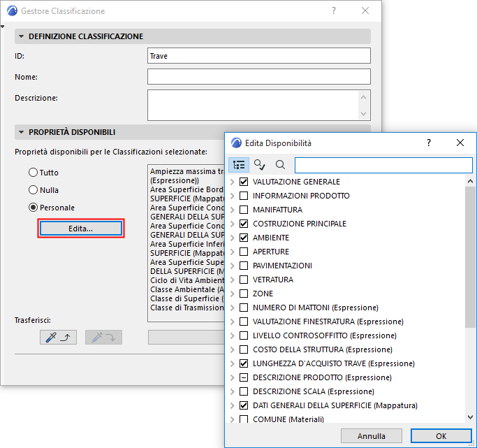Expand INFORMAZIONI PRODOTTO group chevron
Screen dimensions: 477x448
coord(233,196)
